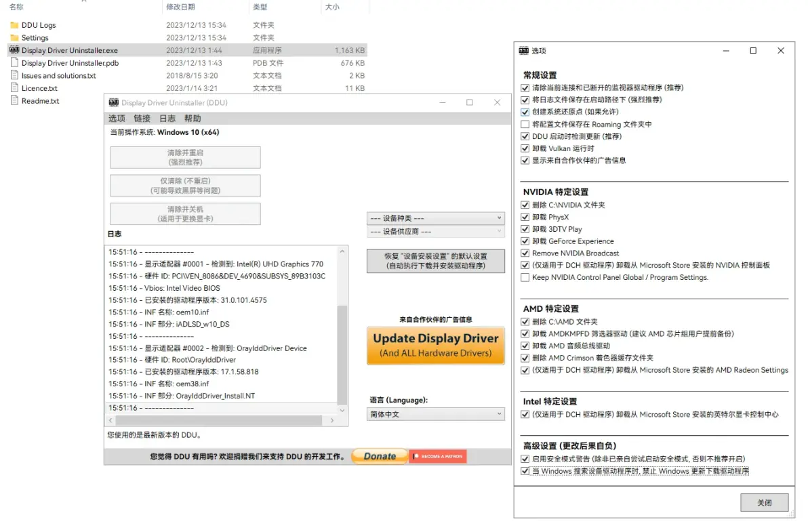Open the 帮助 menu
Viewport: 808px width, 532px height.
pos(193,119)
